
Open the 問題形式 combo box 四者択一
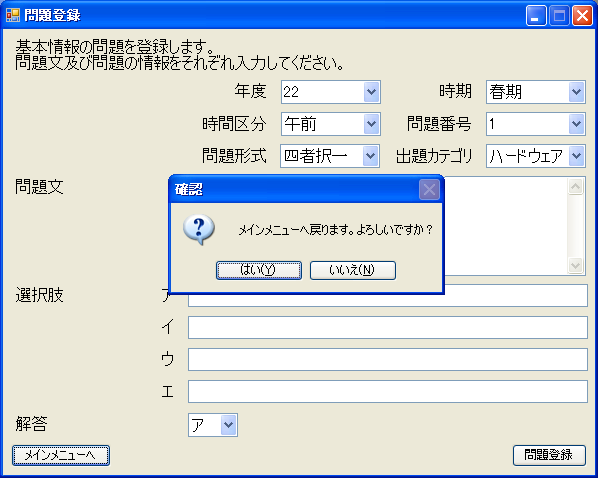click(330, 156)
